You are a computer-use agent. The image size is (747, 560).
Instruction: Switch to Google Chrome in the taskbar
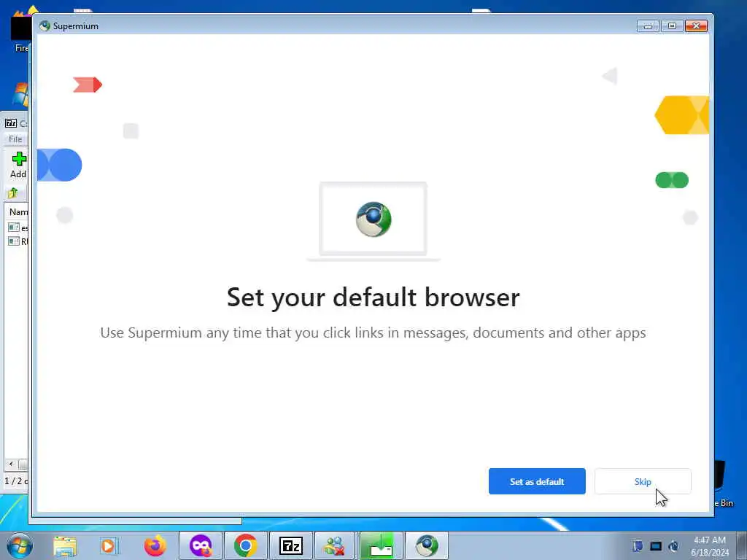(246, 545)
